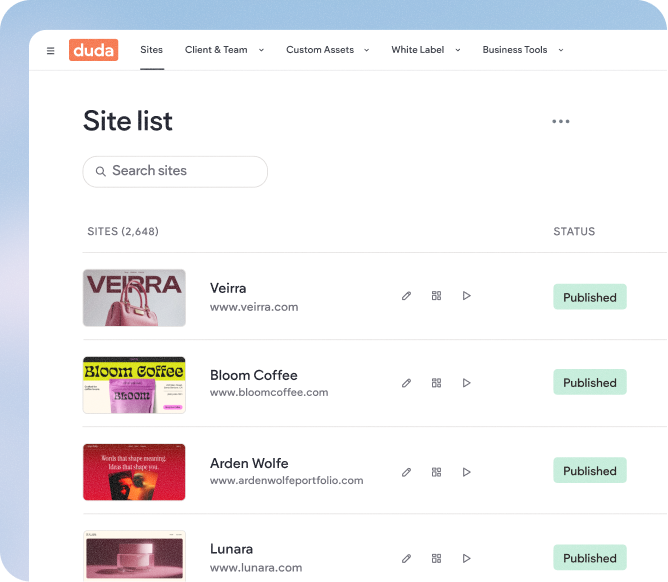Viewport: 668px width, 582px height.
Task: Select the Sites tab
Action: click(152, 50)
